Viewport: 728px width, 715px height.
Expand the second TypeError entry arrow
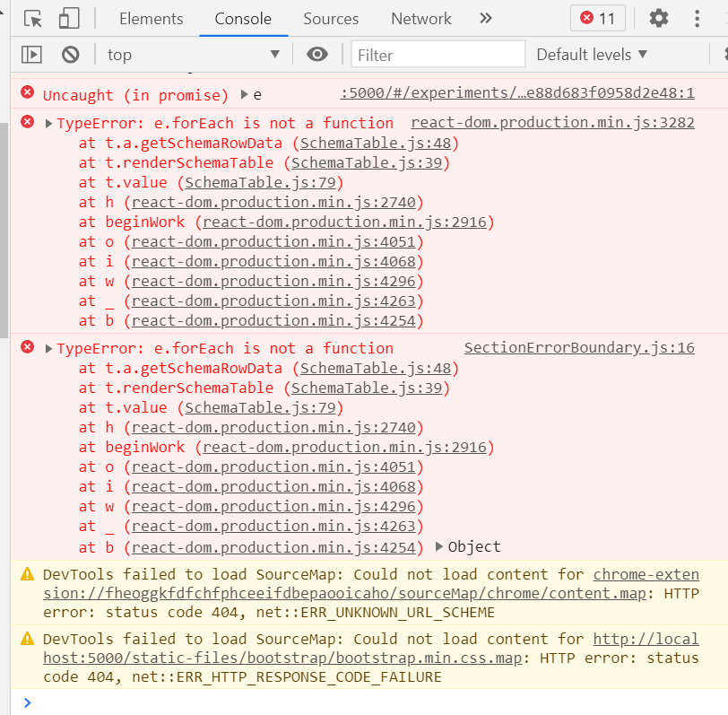(x=48, y=349)
